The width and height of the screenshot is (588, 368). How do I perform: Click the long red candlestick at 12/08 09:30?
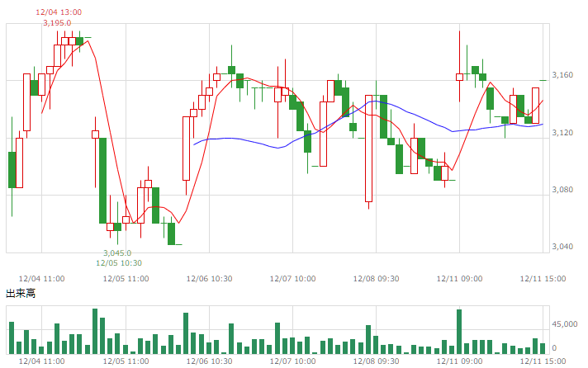tap(369, 149)
